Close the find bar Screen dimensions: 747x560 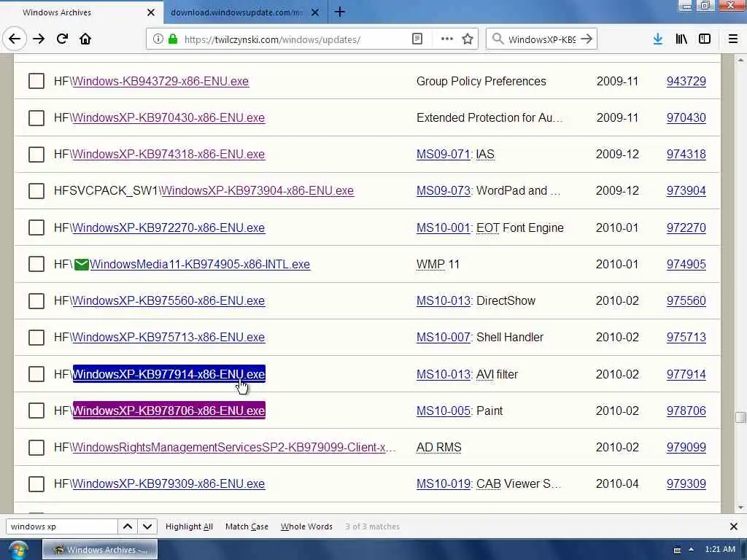pos(734,526)
